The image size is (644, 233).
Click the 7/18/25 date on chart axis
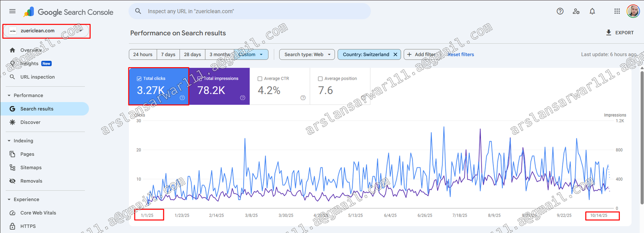pos(460,216)
